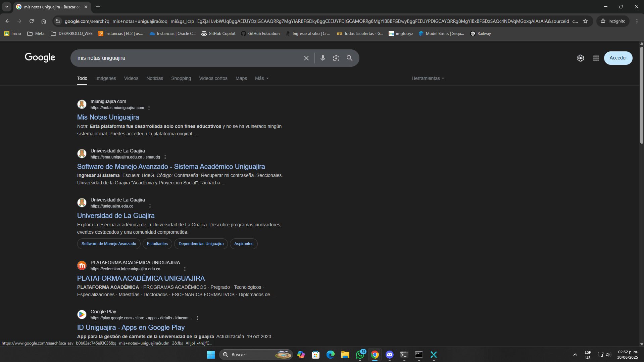Switch to the Videos cortos tab
Screen dimensions: 644x362
click(213, 78)
